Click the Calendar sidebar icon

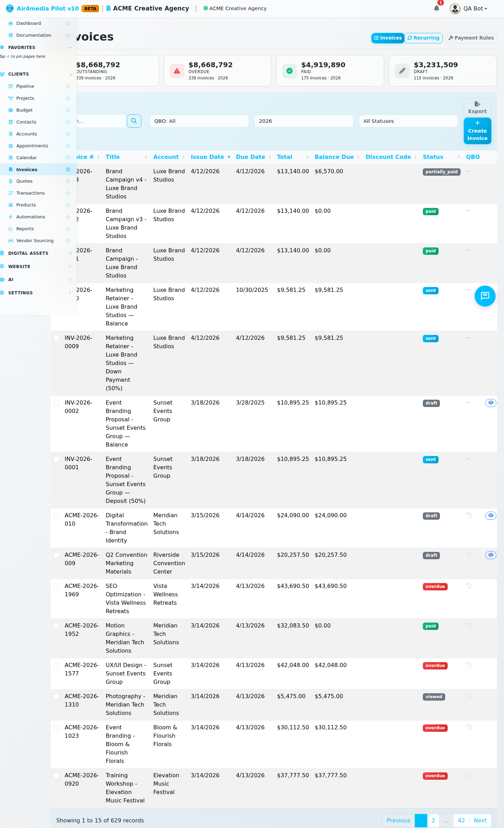pyautogui.click(x=11, y=158)
